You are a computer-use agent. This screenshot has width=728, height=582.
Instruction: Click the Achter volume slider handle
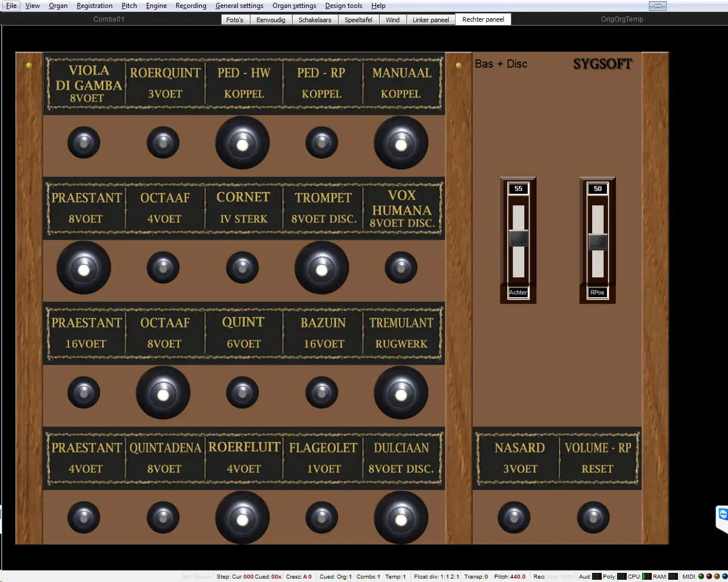[x=519, y=239]
